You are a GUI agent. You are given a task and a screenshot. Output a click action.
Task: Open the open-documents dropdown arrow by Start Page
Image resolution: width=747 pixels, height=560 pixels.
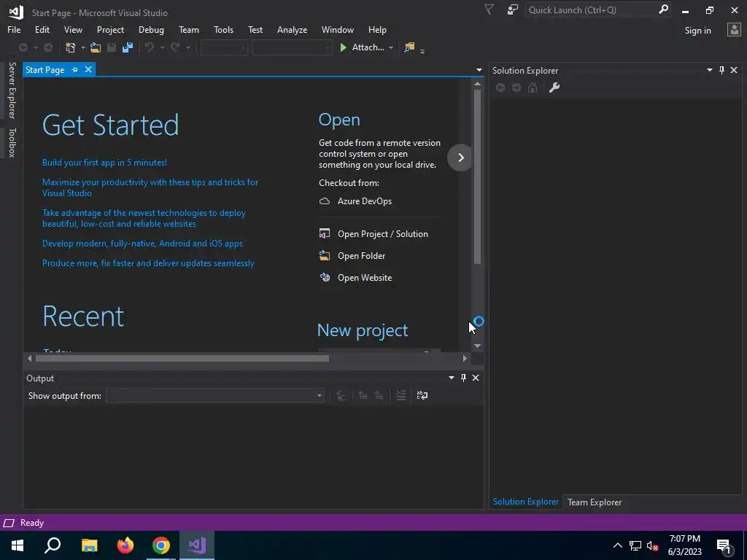pyautogui.click(x=479, y=70)
